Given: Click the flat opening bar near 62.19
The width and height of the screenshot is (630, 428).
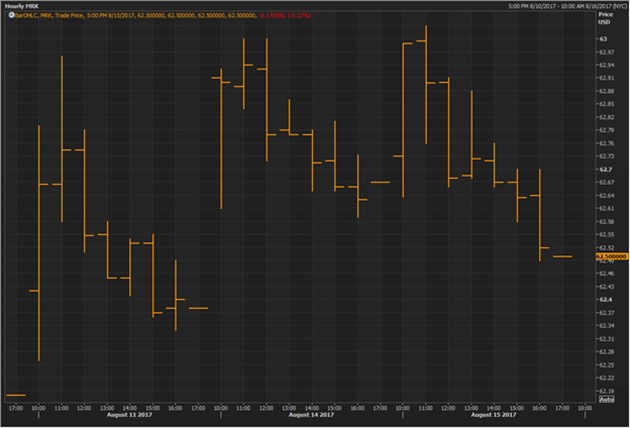Looking at the screenshot, I should pos(15,394).
